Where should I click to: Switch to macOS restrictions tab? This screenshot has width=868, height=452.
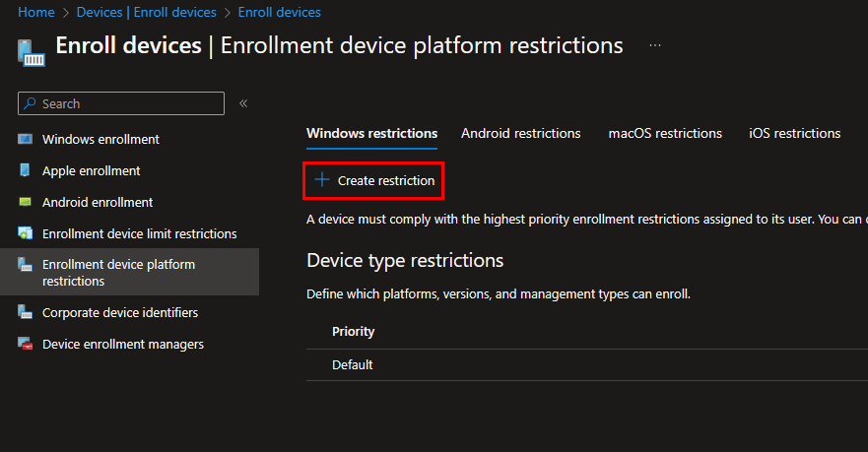click(665, 133)
